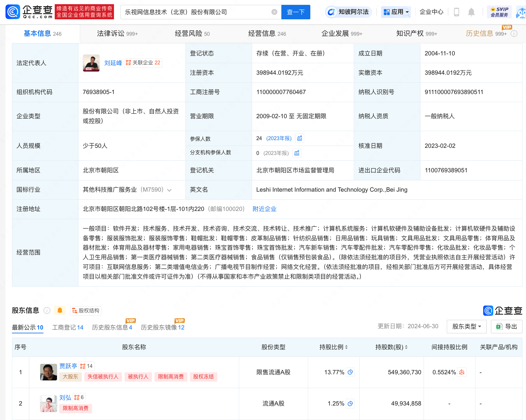Click 关联企业 22 badge
This screenshot has width=526, height=420.
click(x=143, y=62)
